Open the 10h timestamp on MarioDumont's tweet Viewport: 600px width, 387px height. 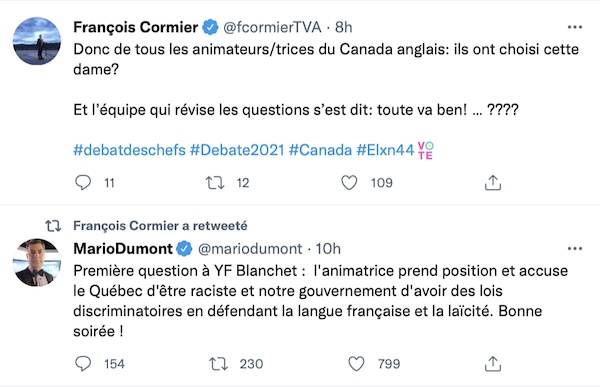pos(328,249)
